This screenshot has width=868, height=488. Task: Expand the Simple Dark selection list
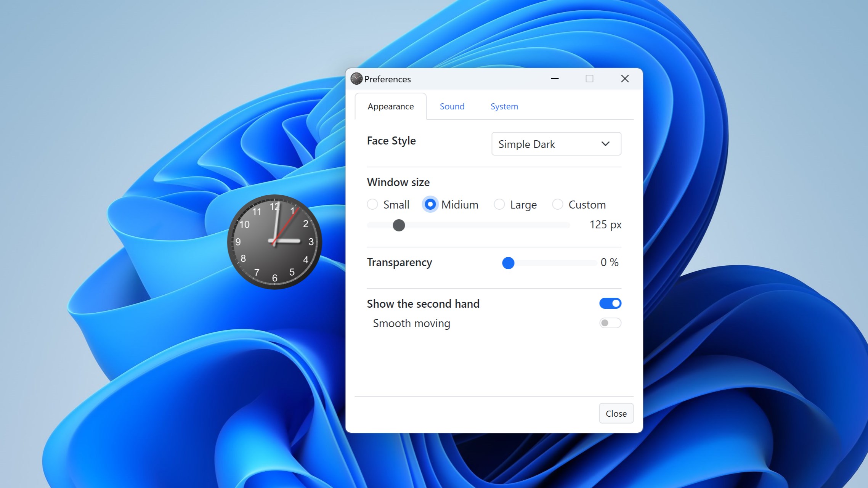[x=556, y=144]
